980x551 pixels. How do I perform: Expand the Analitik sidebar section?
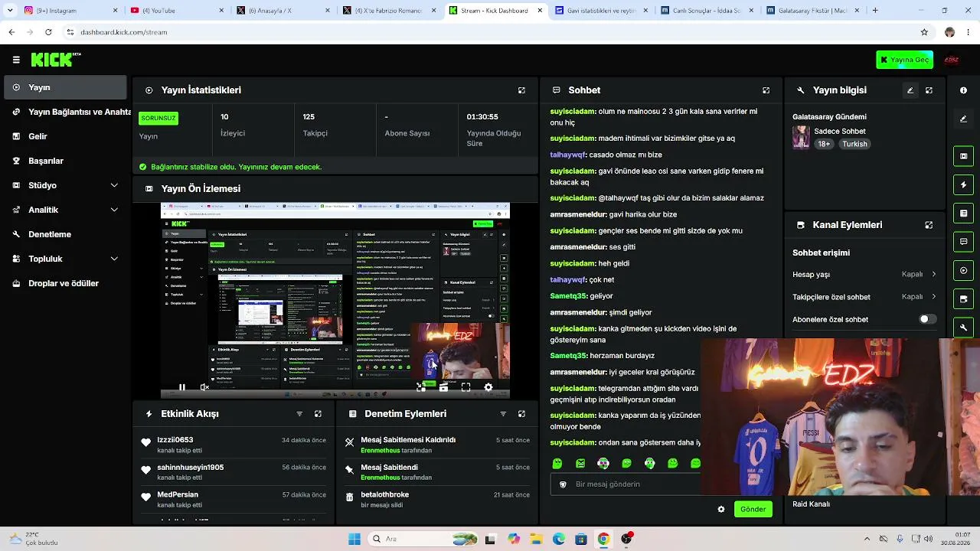coord(114,210)
